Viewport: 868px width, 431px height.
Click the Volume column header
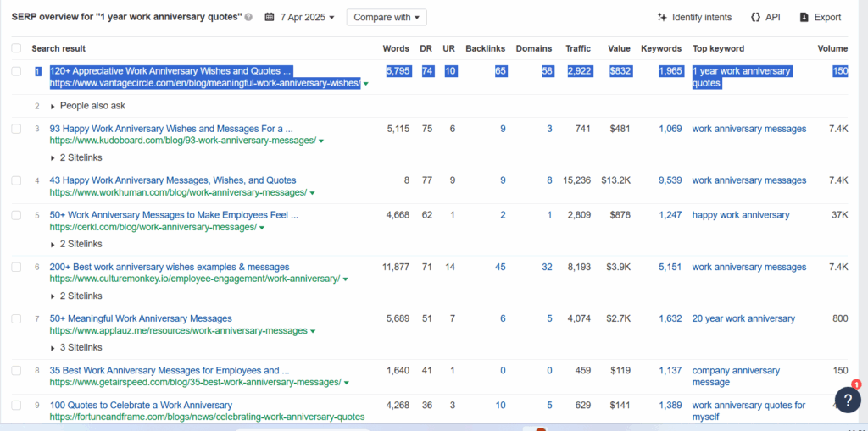[x=832, y=48]
